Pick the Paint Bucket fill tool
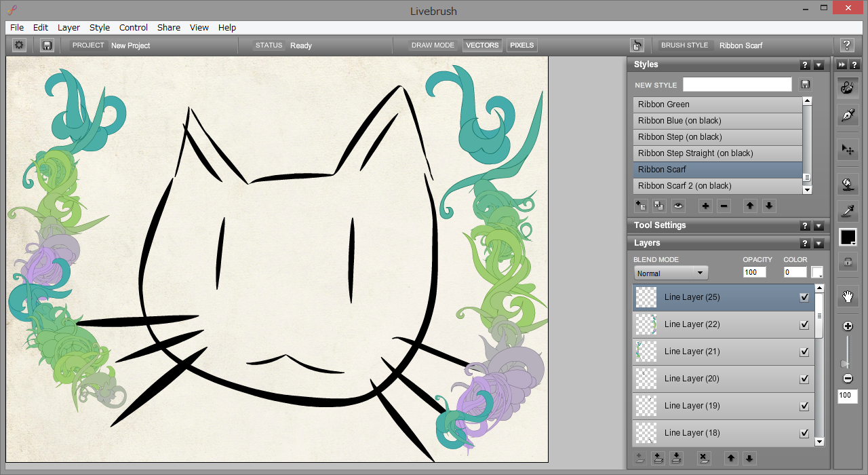Viewport: 868px width, 475px height. 848,183
